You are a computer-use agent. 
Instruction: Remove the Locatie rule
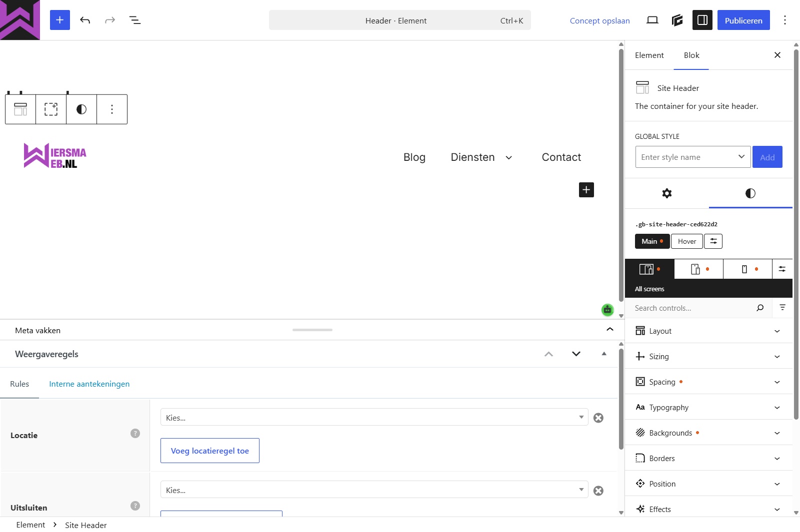598,418
